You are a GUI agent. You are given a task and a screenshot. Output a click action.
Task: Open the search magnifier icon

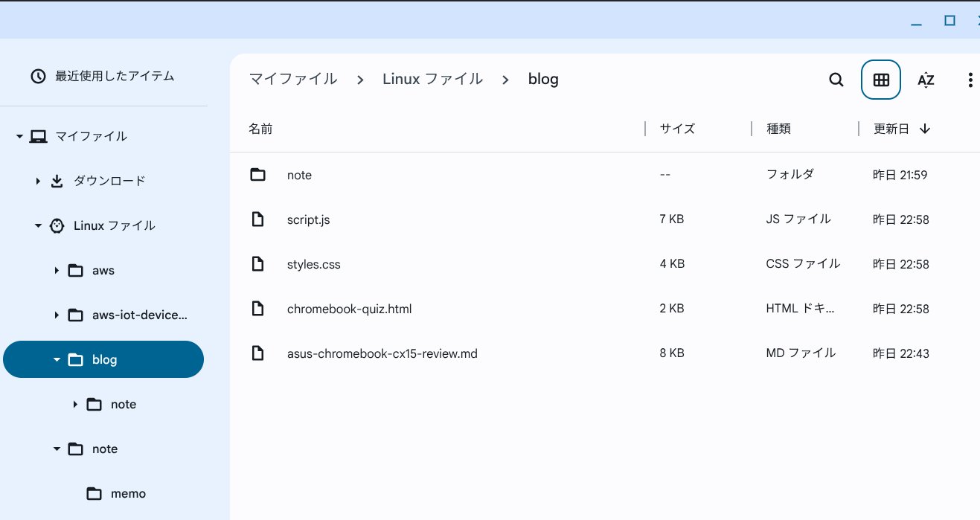coord(836,80)
